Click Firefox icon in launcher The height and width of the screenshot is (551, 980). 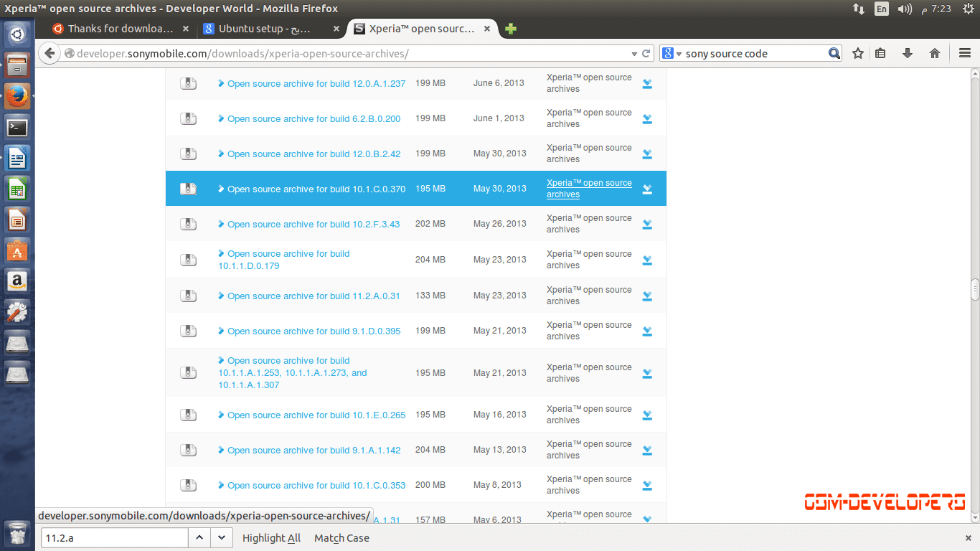17,96
